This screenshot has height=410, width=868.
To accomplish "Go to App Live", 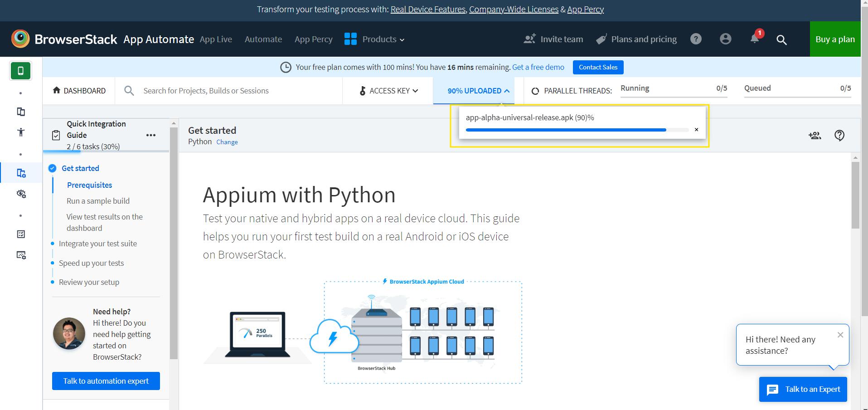I will (x=216, y=39).
